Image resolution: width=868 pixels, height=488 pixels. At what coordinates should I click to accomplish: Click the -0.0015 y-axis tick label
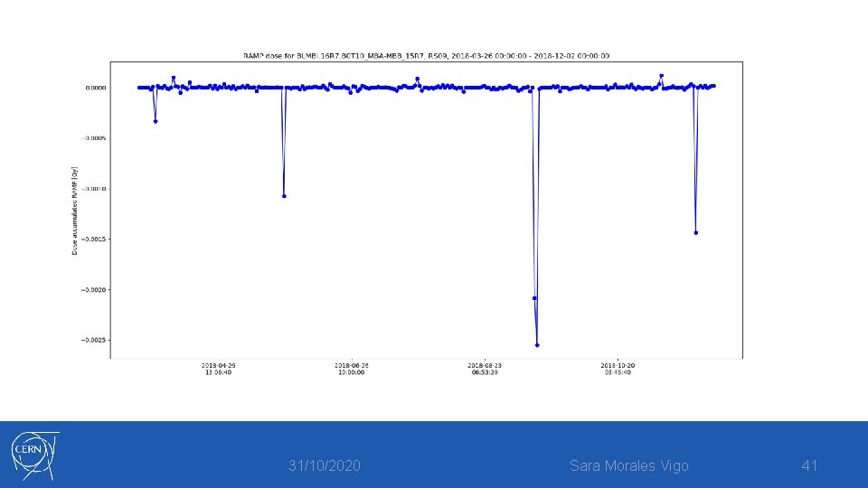(x=93, y=239)
